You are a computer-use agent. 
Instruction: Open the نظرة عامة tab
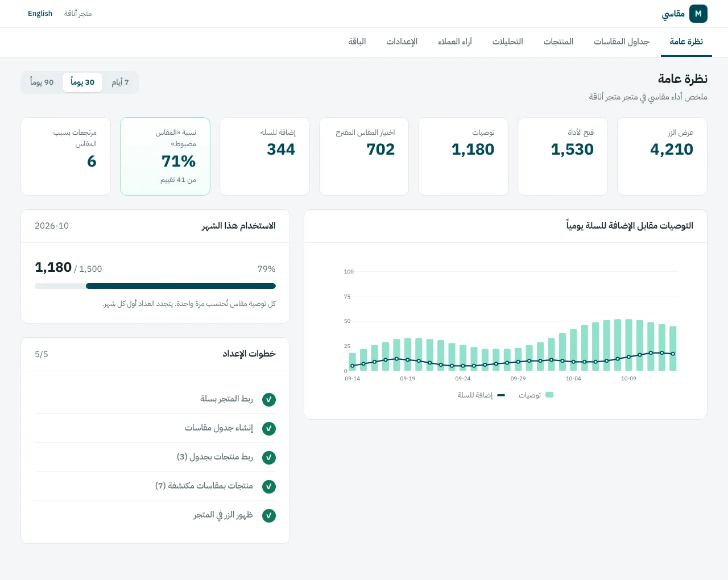pyautogui.click(x=686, y=42)
